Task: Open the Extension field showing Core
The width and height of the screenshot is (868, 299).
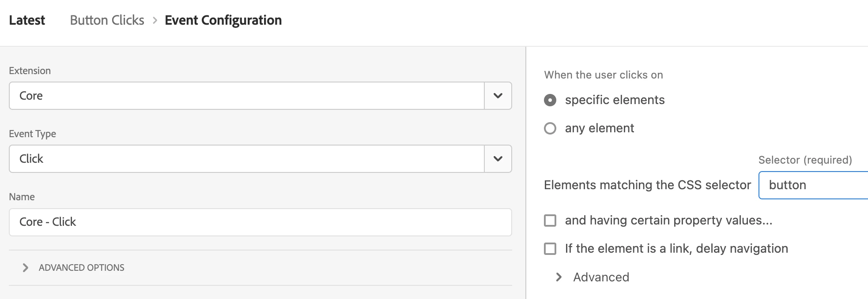Action: coord(246,96)
